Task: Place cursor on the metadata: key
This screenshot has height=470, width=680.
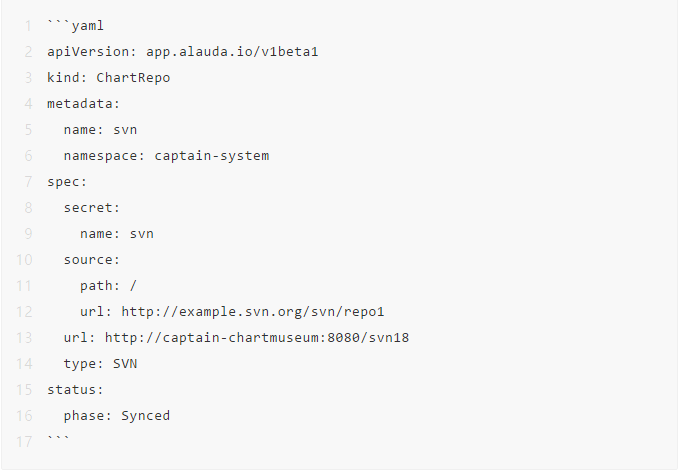Action: [80, 103]
